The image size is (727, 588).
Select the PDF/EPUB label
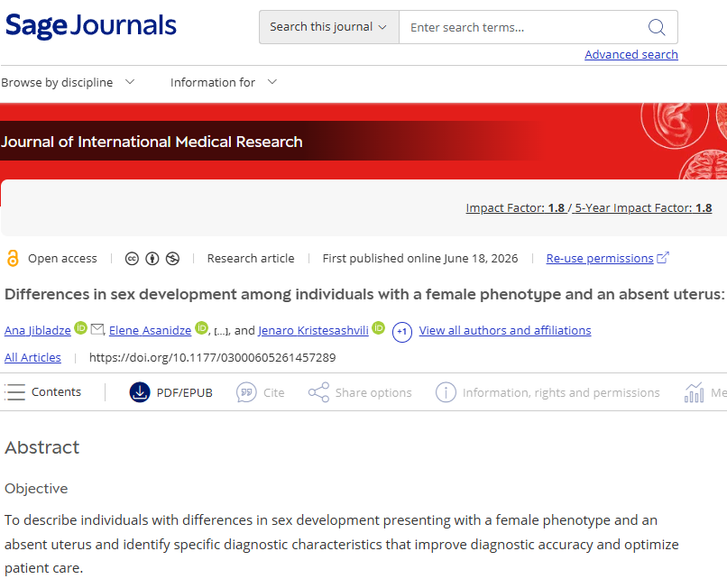click(185, 393)
